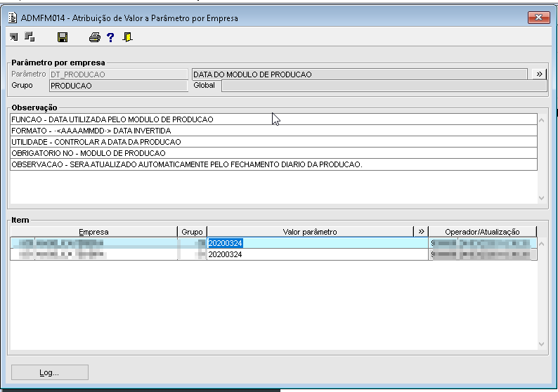Select second row 20200324 value

pos(318,254)
